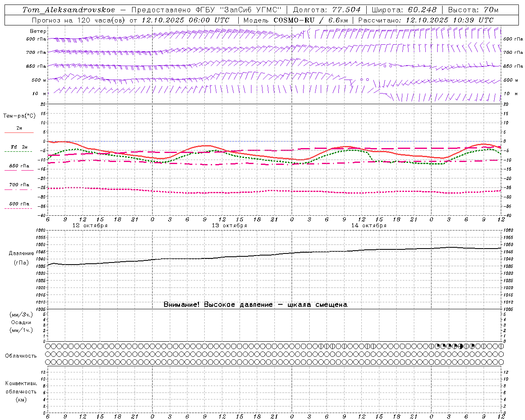Click the '850 гПа' temperature legend entry
Image resolution: width=525 pixels, height=420 pixels.
19,166
